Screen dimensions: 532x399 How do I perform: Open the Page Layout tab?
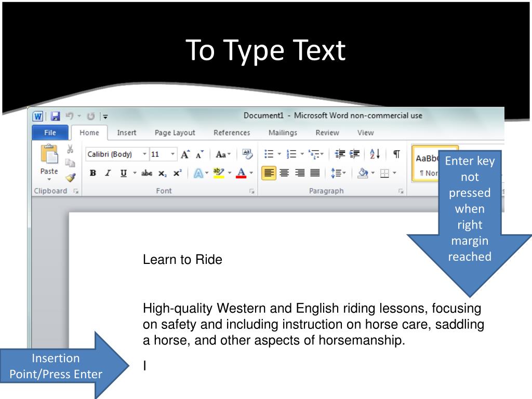pyautogui.click(x=175, y=132)
